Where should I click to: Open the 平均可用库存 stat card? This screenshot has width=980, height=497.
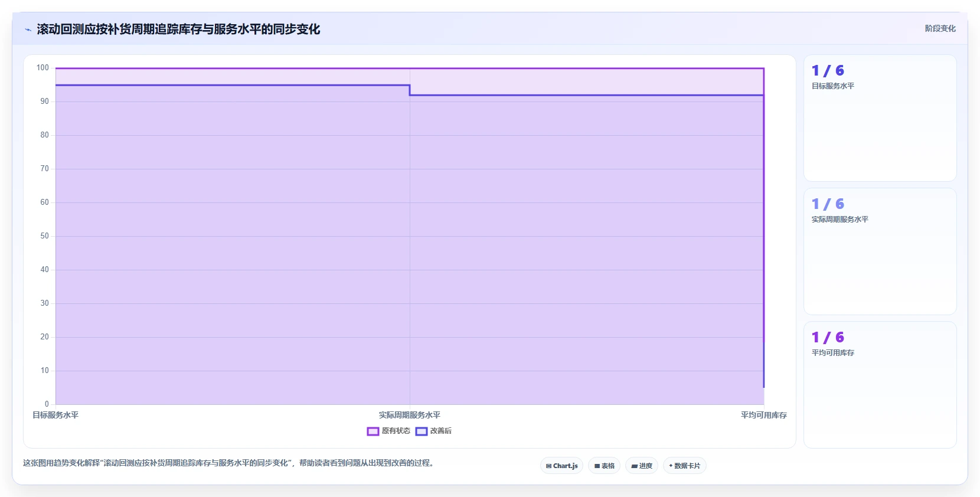pyautogui.click(x=880, y=385)
